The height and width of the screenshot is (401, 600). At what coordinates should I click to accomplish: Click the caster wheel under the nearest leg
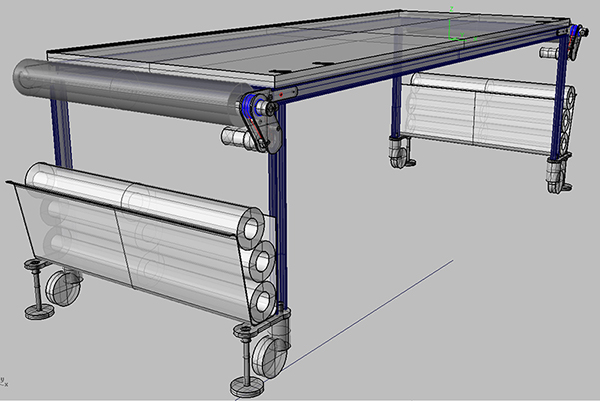[269, 355]
